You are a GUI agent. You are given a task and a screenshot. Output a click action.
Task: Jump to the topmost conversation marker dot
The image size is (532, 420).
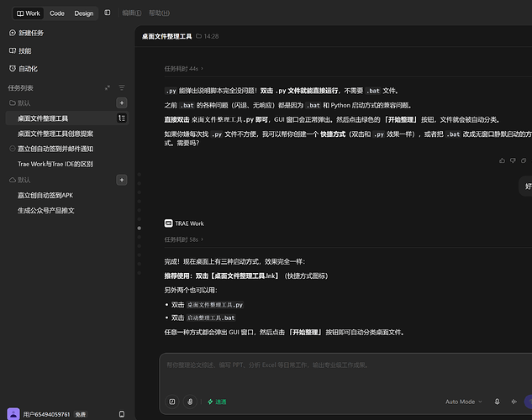point(140,175)
